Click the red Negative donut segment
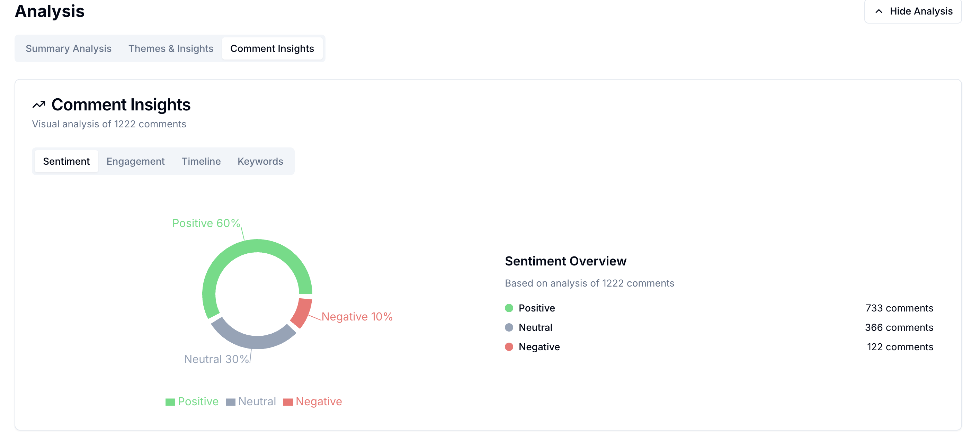980x434 pixels. click(x=302, y=312)
